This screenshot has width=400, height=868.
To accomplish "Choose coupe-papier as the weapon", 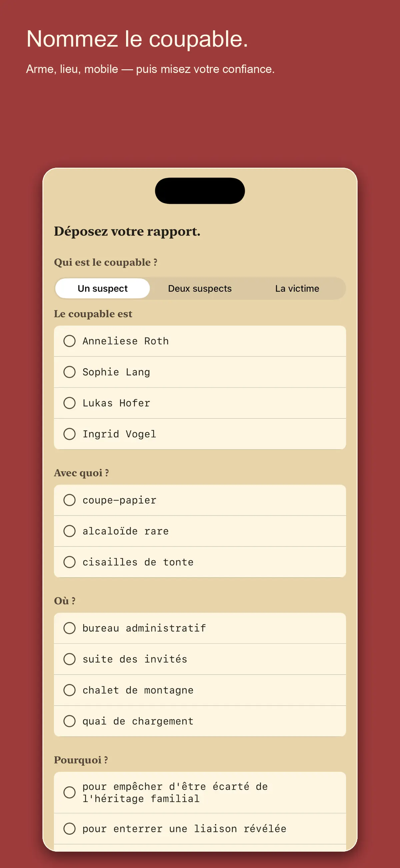I will click(200, 500).
